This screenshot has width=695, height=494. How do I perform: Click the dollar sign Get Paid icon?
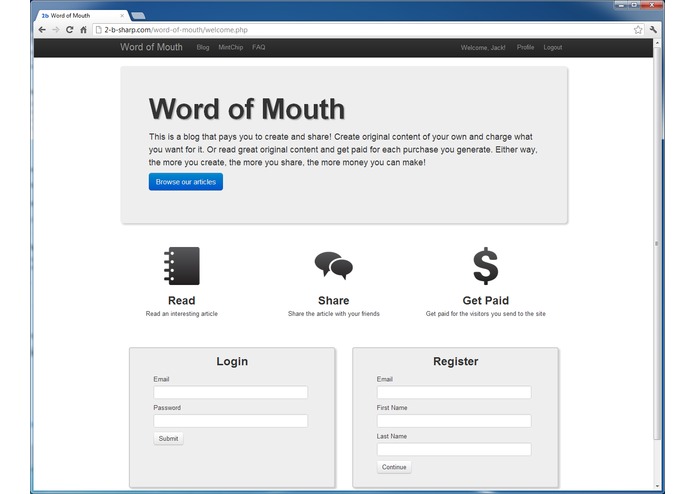tap(486, 266)
